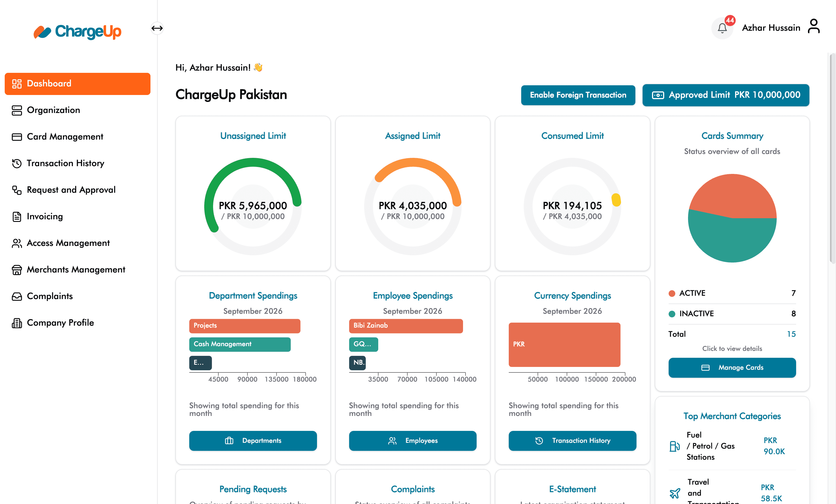Click PKR 58.5K travel amount

771,493
